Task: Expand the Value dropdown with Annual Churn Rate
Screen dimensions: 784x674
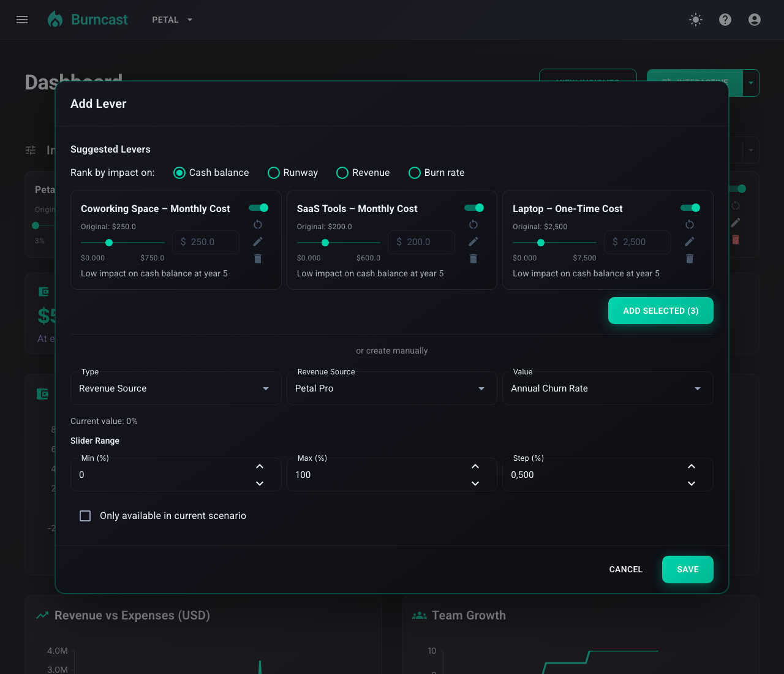Action: click(608, 388)
